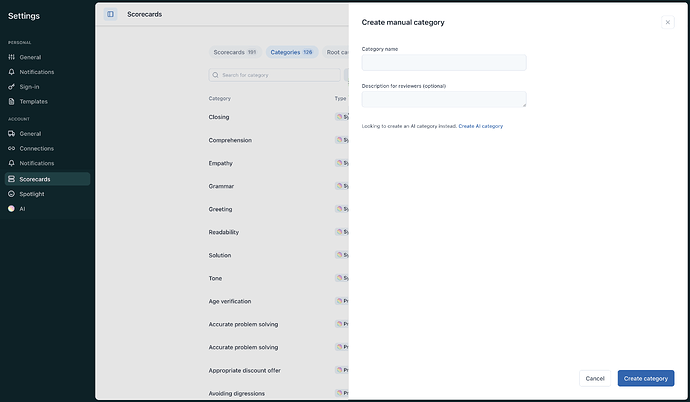Screen dimensions: 690x402
Task: Click the type icon in Avoiding digressions row
Action: point(339,393)
